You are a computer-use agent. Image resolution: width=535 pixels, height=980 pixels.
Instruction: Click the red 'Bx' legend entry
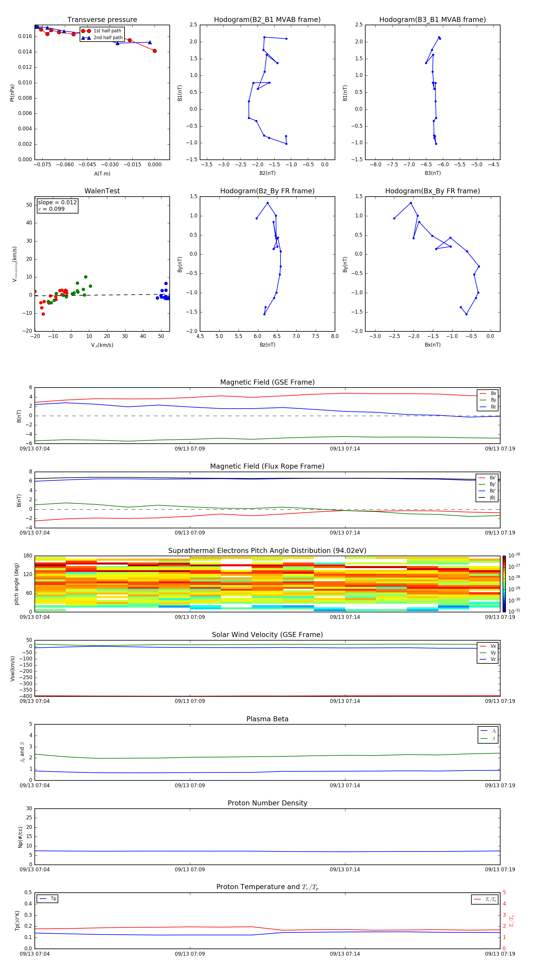pos(488,393)
